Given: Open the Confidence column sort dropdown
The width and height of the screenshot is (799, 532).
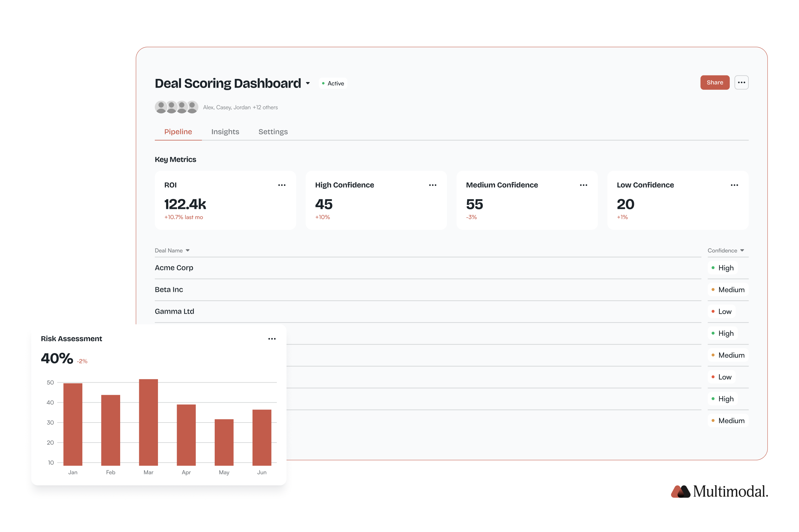Looking at the screenshot, I should click(x=742, y=250).
